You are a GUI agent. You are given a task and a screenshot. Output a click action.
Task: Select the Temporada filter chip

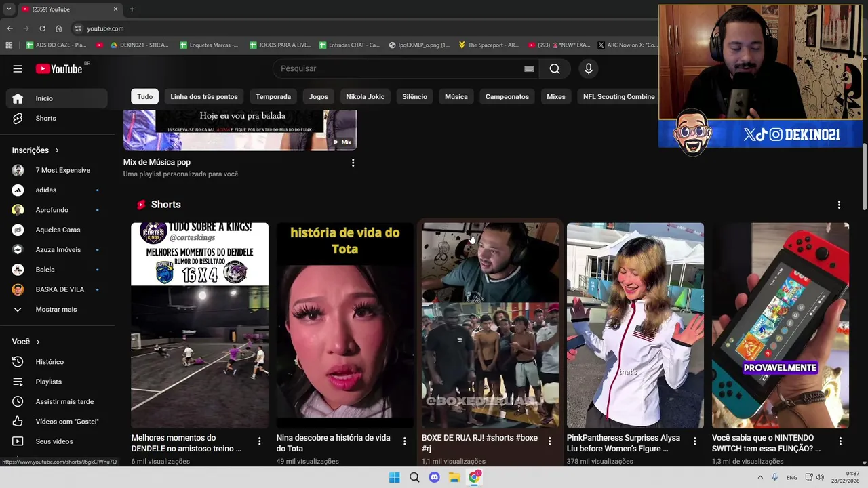pos(273,96)
